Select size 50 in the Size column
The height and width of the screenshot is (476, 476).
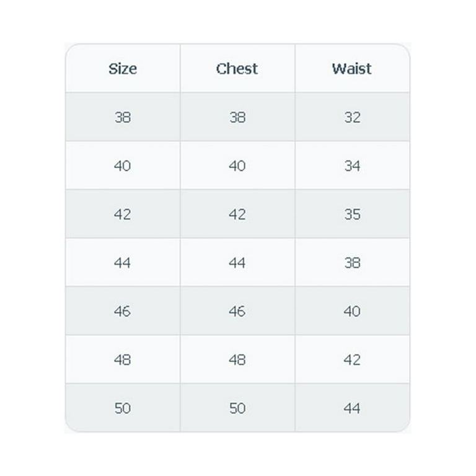123,408
